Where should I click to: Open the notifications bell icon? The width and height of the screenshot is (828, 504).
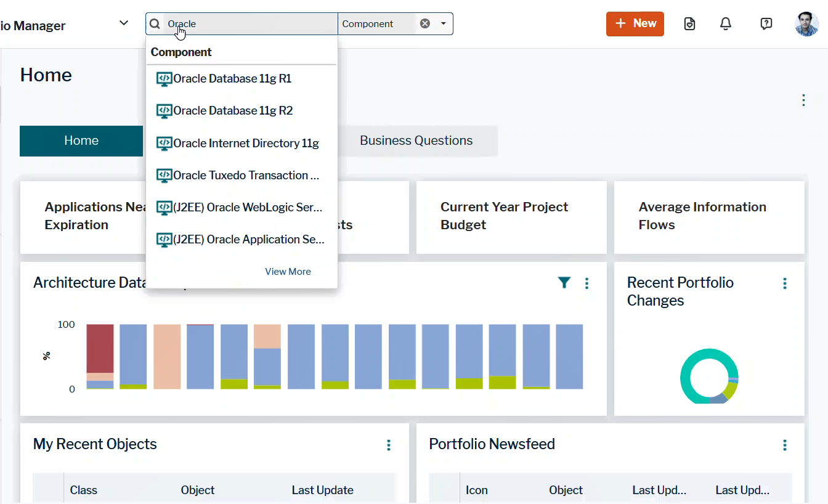(725, 23)
